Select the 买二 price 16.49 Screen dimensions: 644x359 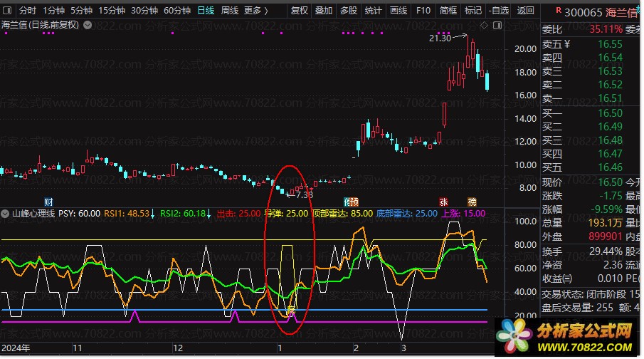pos(610,127)
